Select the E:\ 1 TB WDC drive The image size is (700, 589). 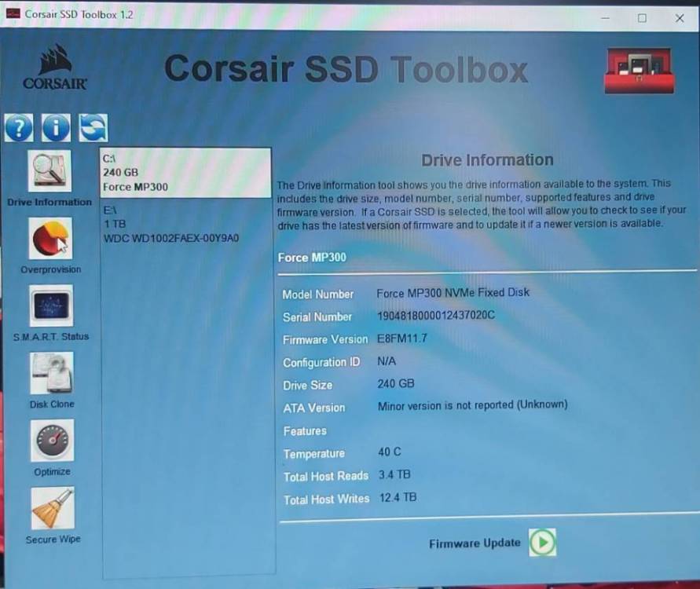click(x=185, y=224)
